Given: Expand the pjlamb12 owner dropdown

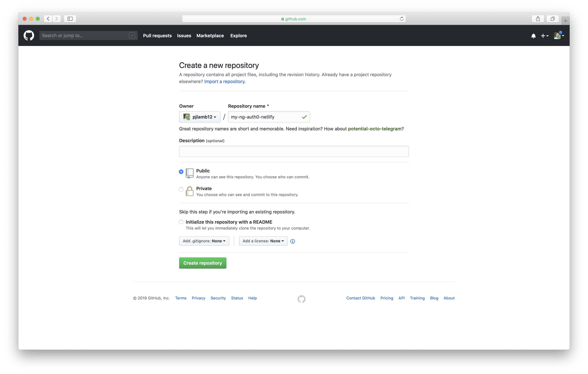Looking at the screenshot, I should (x=199, y=117).
